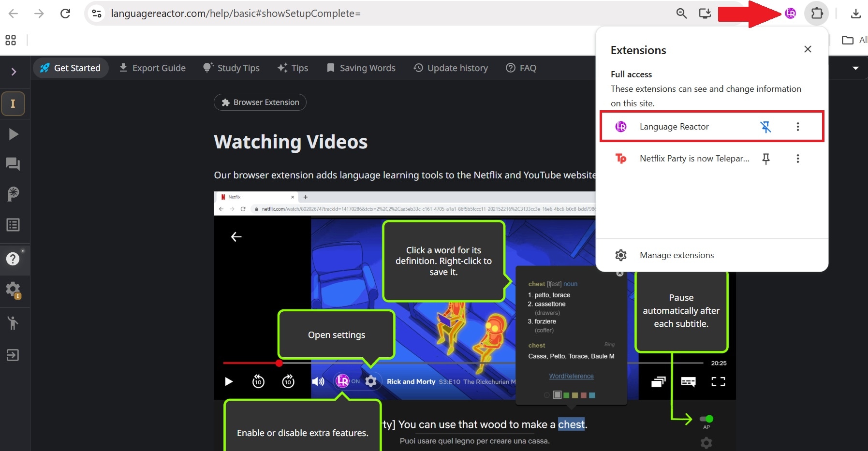Click the browser address bar URL

tap(236, 14)
